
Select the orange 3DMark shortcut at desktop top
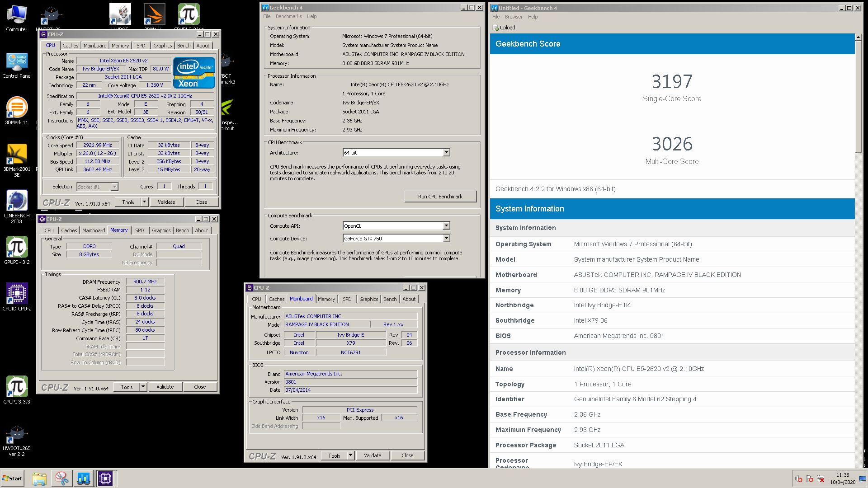pyautogui.click(x=154, y=14)
